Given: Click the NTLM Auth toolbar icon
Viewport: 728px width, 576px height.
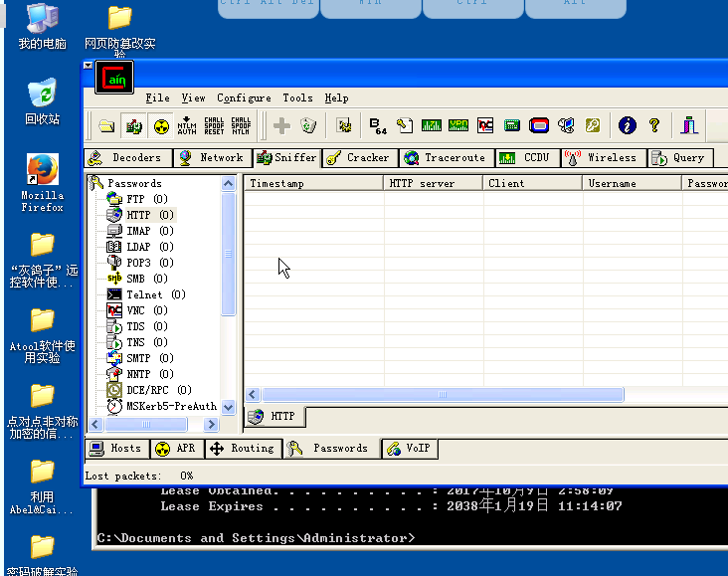Looking at the screenshot, I should (187, 126).
